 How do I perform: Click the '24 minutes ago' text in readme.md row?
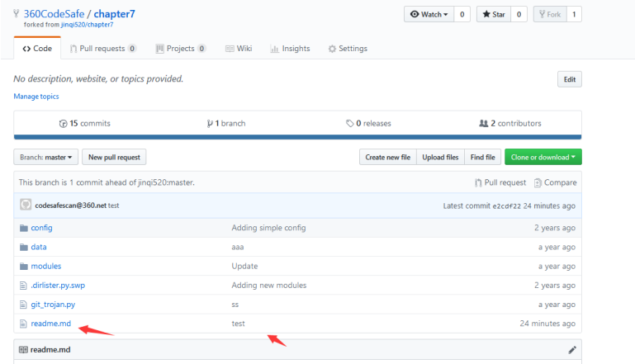(547, 324)
